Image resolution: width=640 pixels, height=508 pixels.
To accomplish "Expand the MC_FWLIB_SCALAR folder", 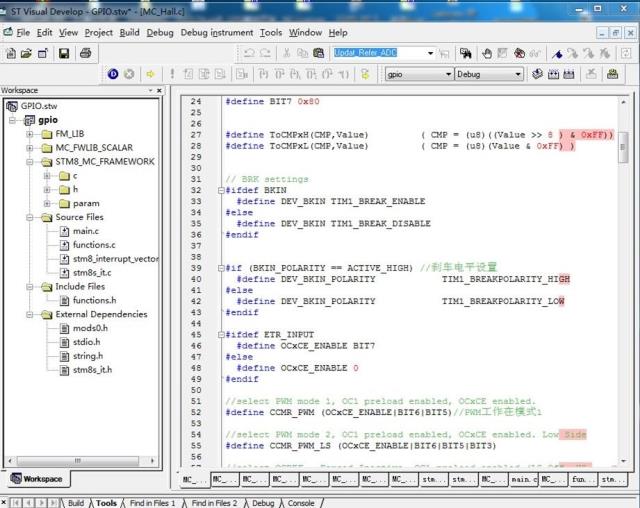I will point(29,148).
